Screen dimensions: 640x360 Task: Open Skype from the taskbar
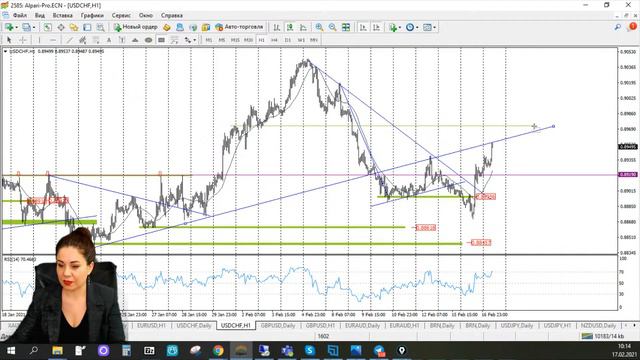310,351
